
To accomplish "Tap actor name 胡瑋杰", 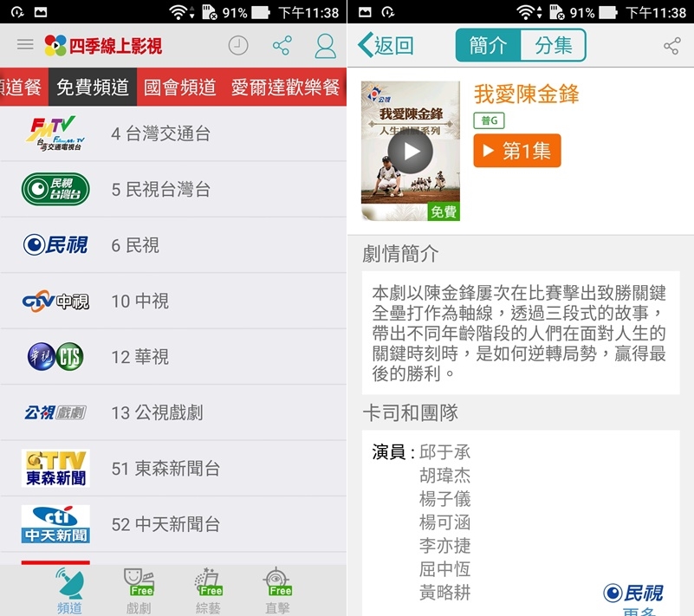I will click(x=444, y=476).
